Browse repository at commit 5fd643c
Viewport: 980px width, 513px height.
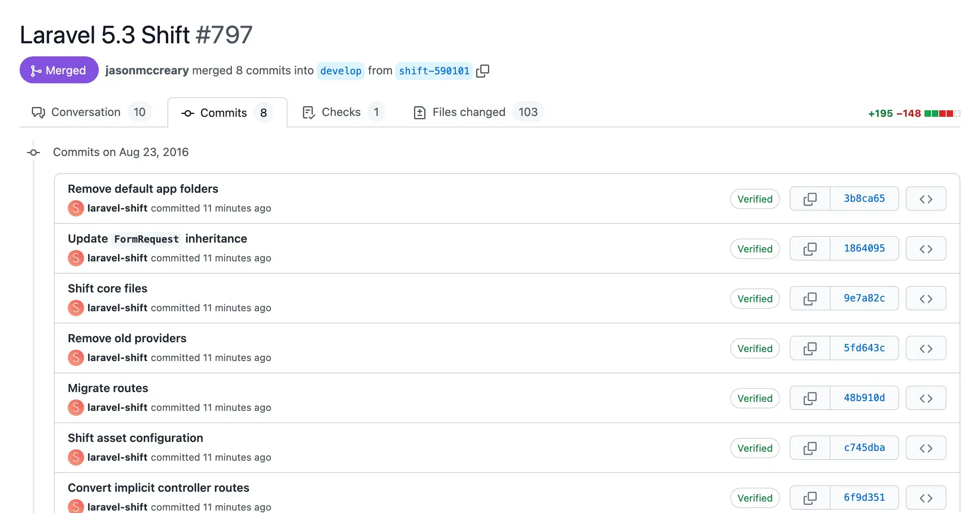tap(926, 348)
